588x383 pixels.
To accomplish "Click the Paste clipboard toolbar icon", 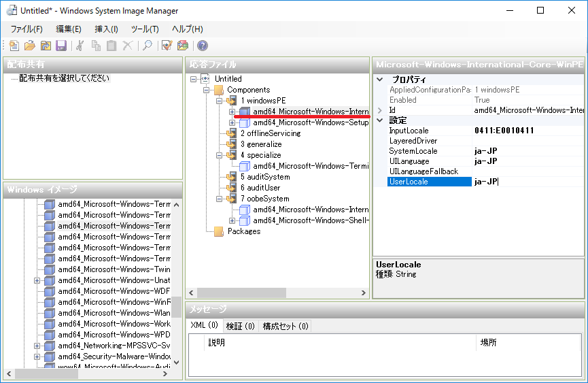I will point(111,46).
